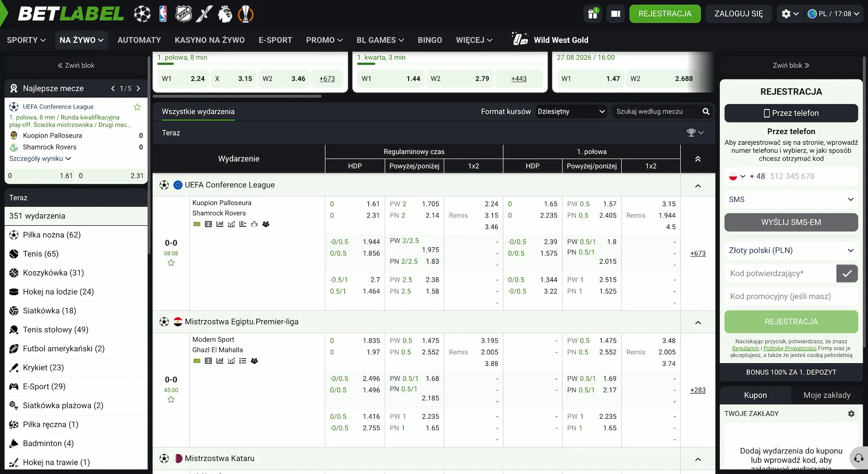The image size is (868, 474).
Task: Click the WYŚLIJ SMS-EM button
Action: (791, 222)
